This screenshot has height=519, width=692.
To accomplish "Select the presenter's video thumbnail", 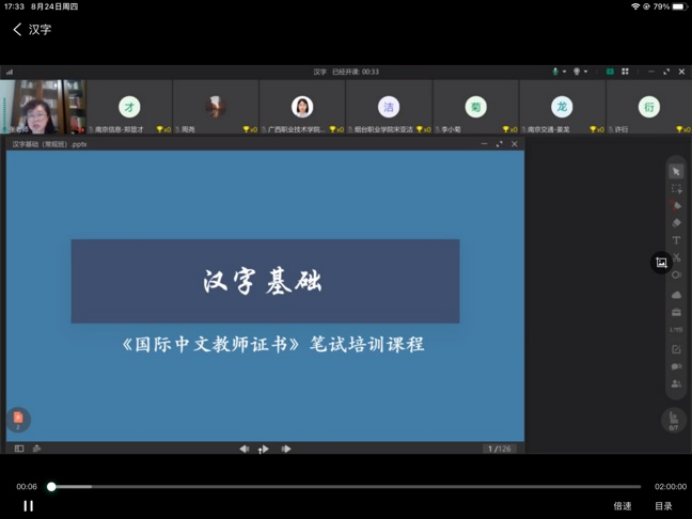I will pyautogui.click(x=43, y=107).
